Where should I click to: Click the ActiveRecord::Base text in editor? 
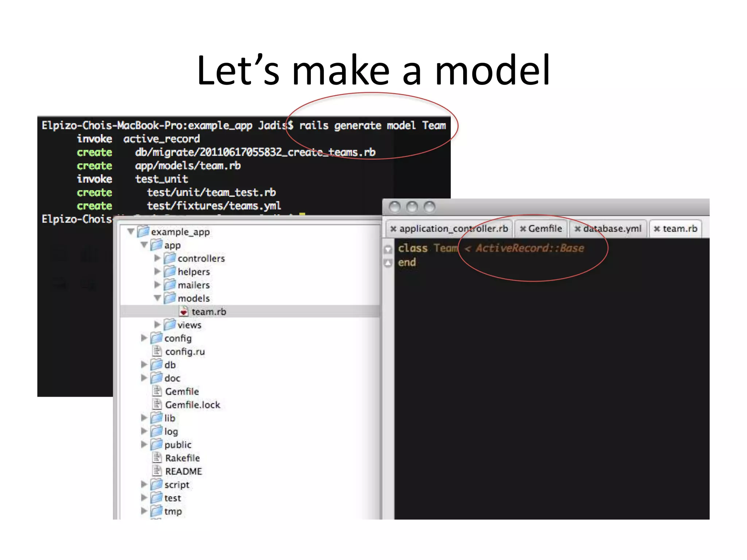[x=530, y=248]
